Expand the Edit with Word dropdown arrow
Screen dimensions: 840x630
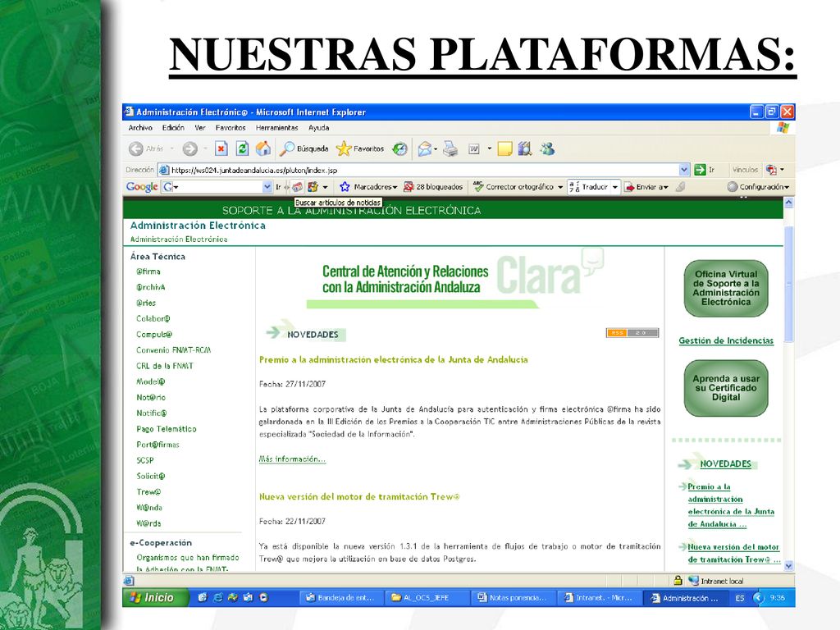pos(489,148)
